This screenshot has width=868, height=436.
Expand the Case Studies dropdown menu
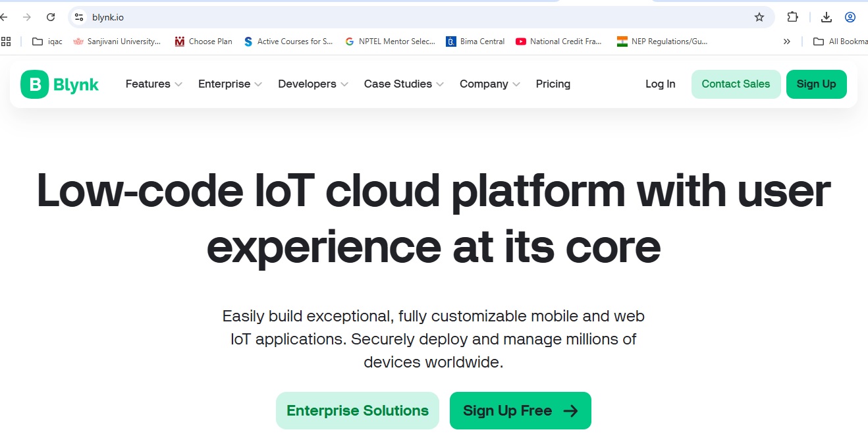coord(404,84)
